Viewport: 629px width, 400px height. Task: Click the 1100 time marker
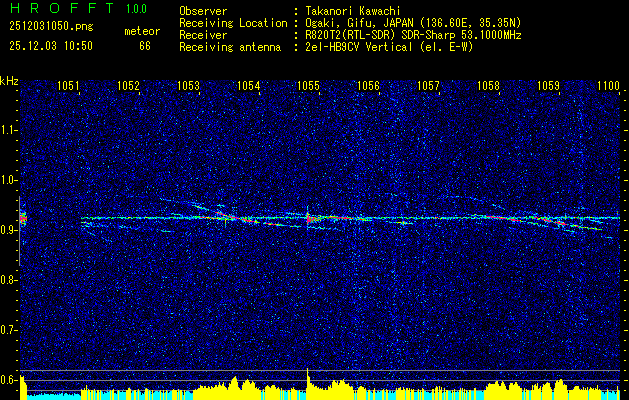(609, 85)
